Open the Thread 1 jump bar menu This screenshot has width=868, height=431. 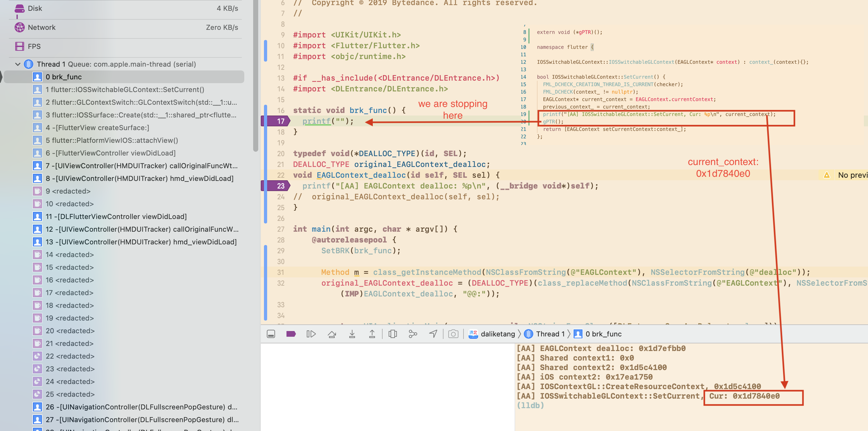point(549,334)
